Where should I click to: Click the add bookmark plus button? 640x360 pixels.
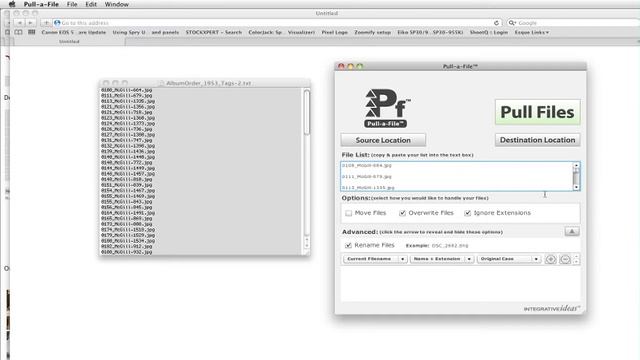tap(46, 23)
